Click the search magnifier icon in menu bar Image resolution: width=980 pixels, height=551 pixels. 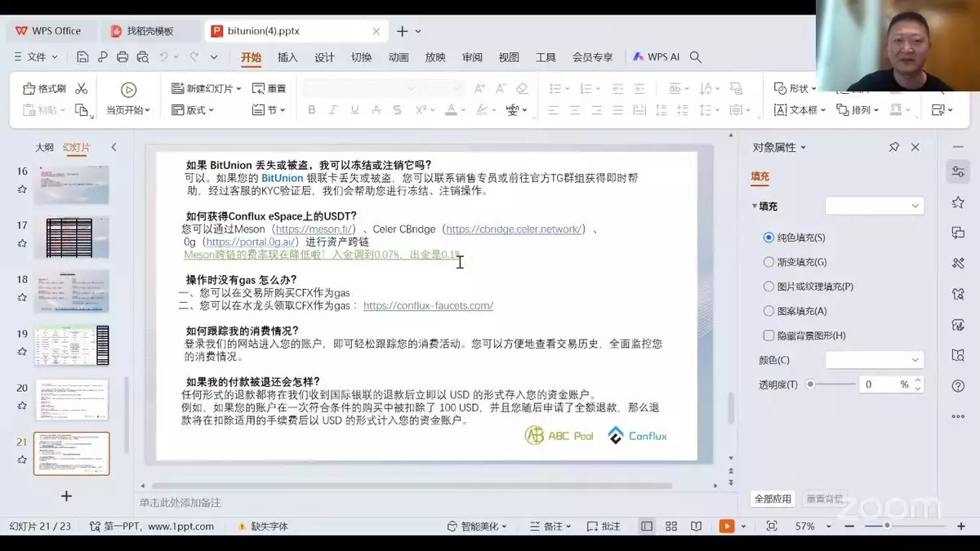(696, 57)
